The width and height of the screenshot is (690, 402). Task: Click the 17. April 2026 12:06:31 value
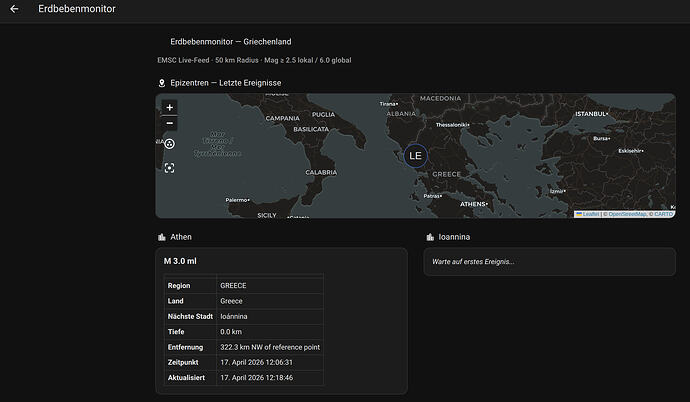(x=257, y=362)
